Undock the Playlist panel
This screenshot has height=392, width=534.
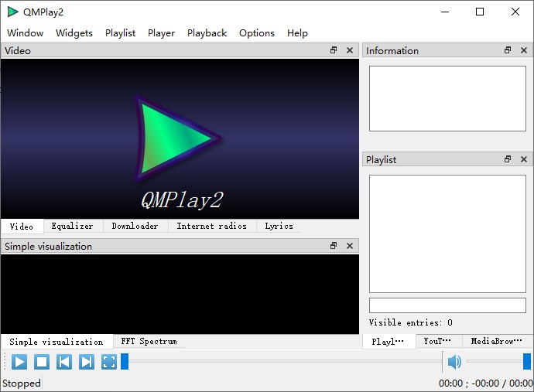508,159
